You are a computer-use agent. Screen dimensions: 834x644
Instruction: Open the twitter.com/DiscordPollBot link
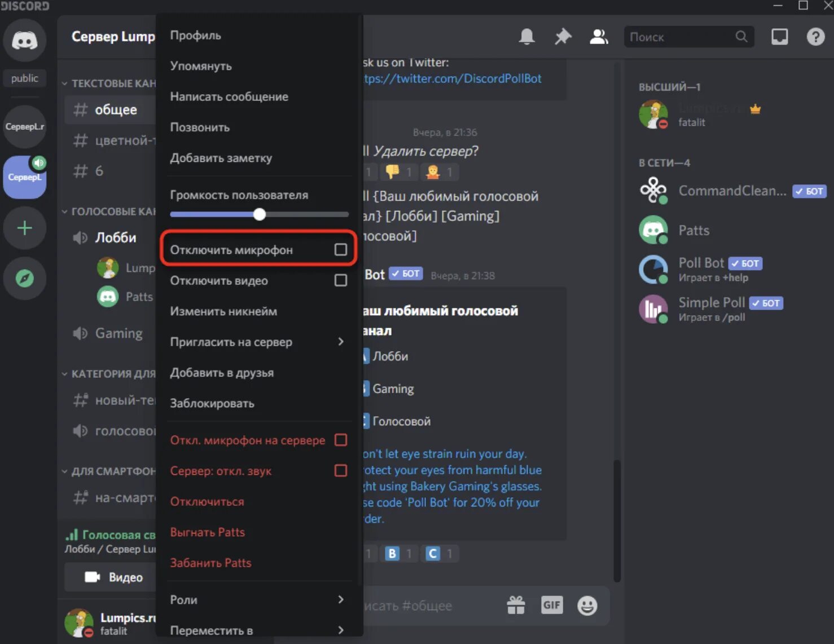click(452, 78)
